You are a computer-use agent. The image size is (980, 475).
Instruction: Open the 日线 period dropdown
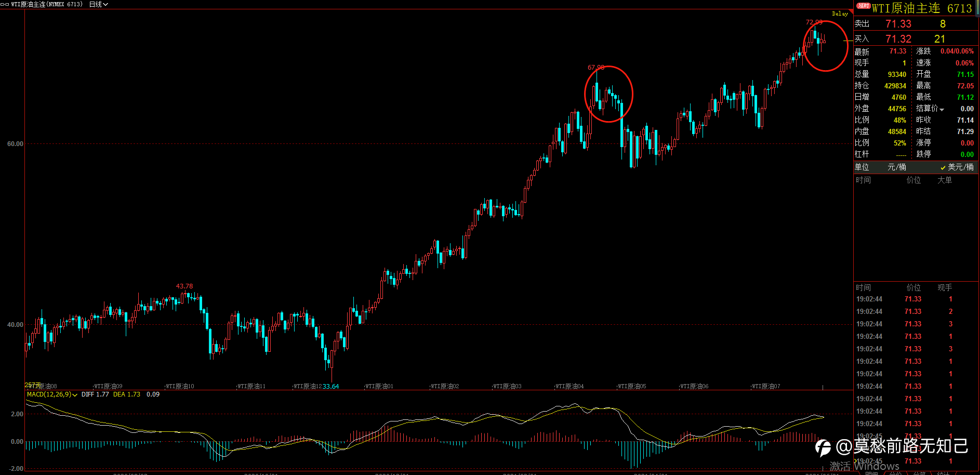(98, 4)
